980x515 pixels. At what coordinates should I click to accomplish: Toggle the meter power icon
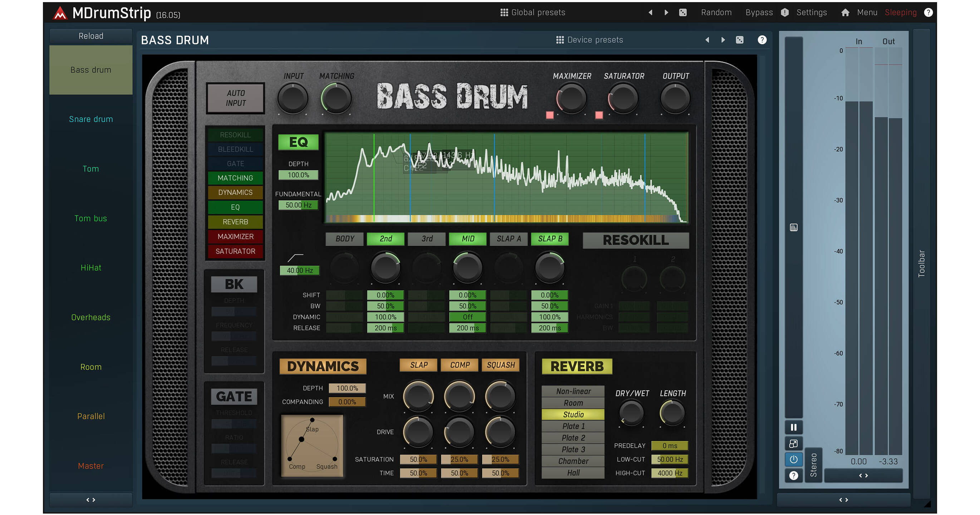pyautogui.click(x=794, y=460)
